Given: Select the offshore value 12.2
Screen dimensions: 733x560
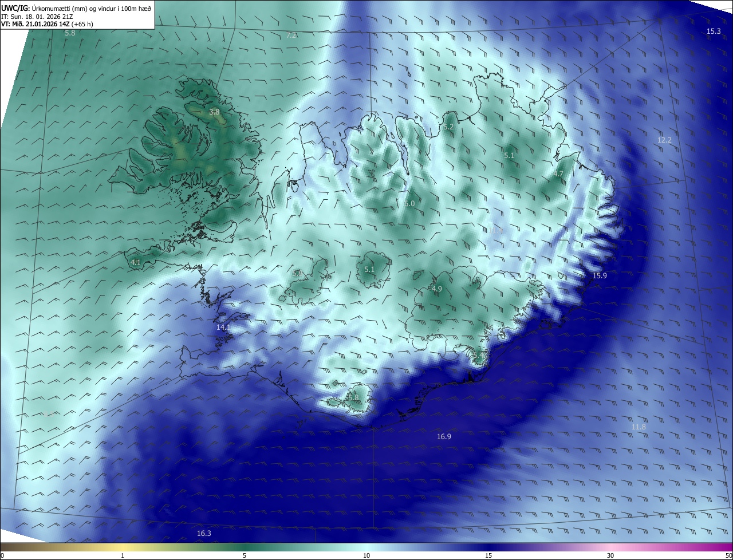Looking at the screenshot, I should point(664,140).
